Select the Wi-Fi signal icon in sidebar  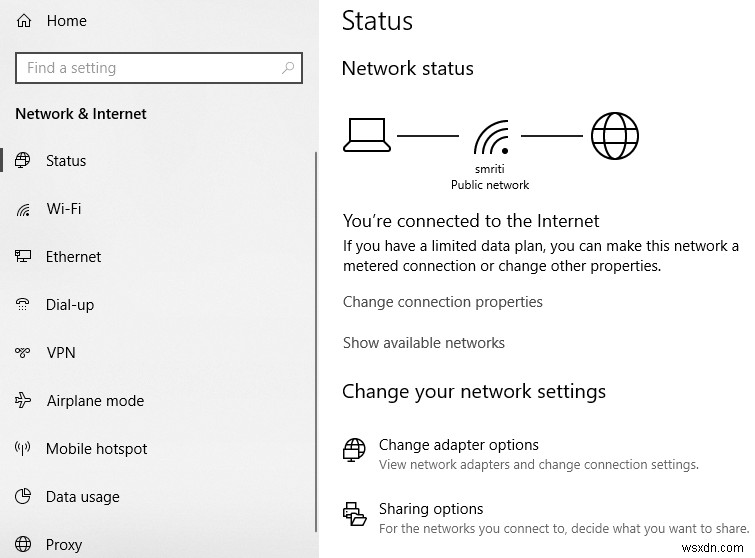coord(24,209)
